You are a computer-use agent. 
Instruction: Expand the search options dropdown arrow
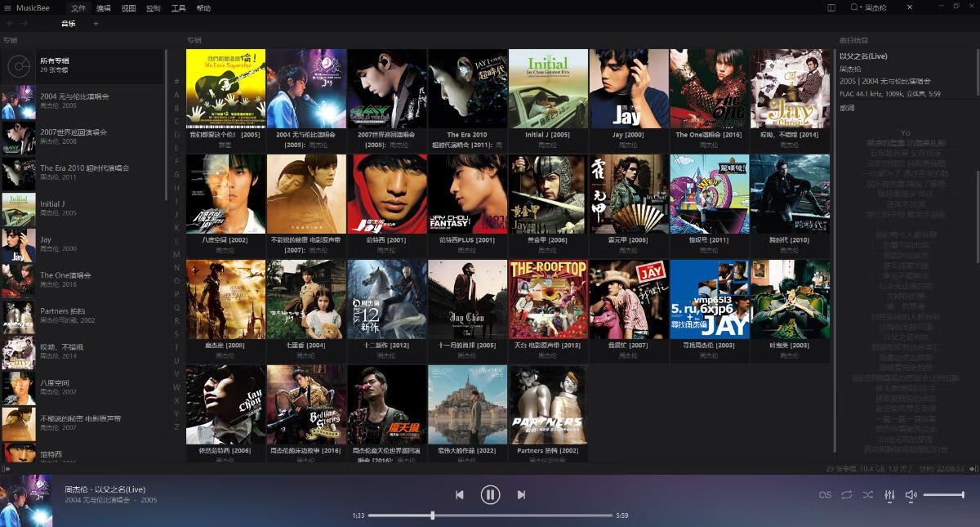[x=861, y=7]
